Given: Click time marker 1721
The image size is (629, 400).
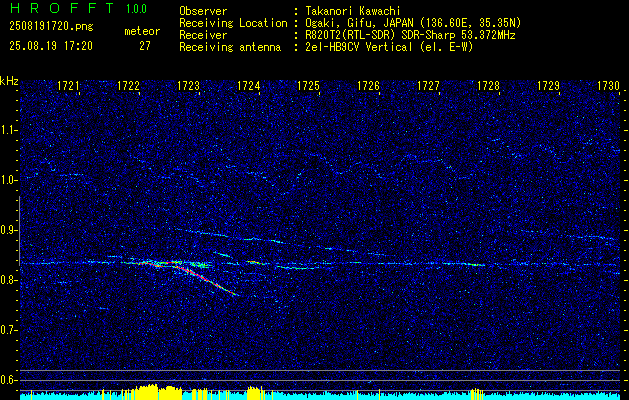Looking at the screenshot, I should pyautogui.click(x=68, y=86).
